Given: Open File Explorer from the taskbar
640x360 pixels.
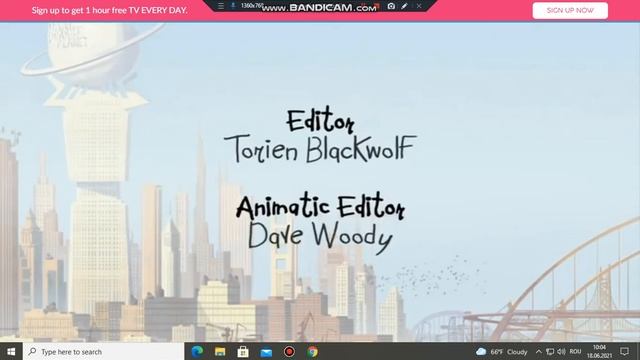Looking at the screenshot, I should 220,351.
